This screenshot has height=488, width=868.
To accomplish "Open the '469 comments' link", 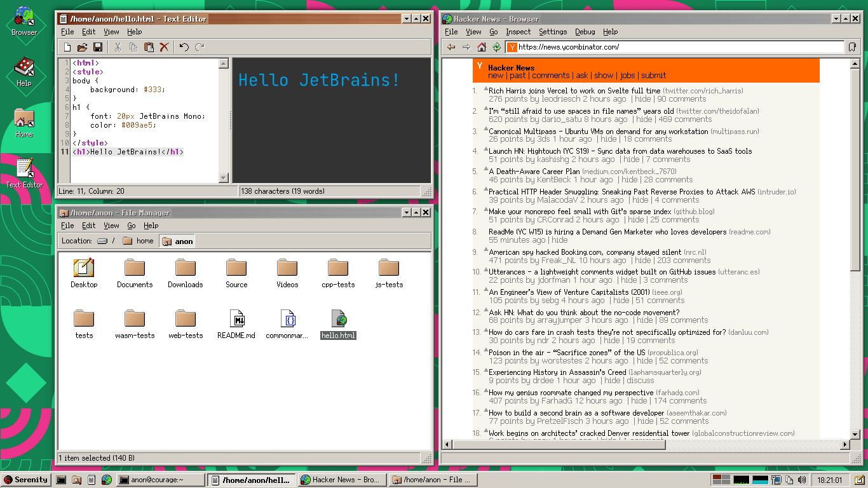I will pyautogui.click(x=685, y=119).
